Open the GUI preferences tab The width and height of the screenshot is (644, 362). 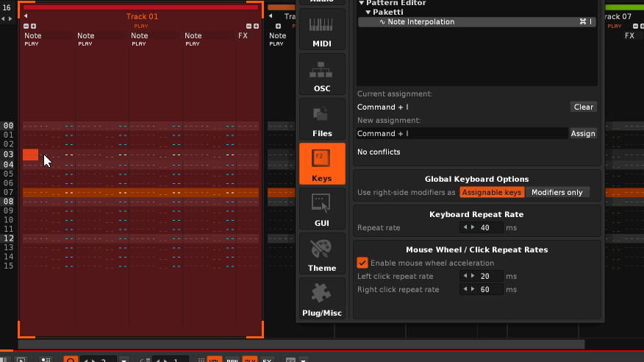pyautogui.click(x=322, y=210)
